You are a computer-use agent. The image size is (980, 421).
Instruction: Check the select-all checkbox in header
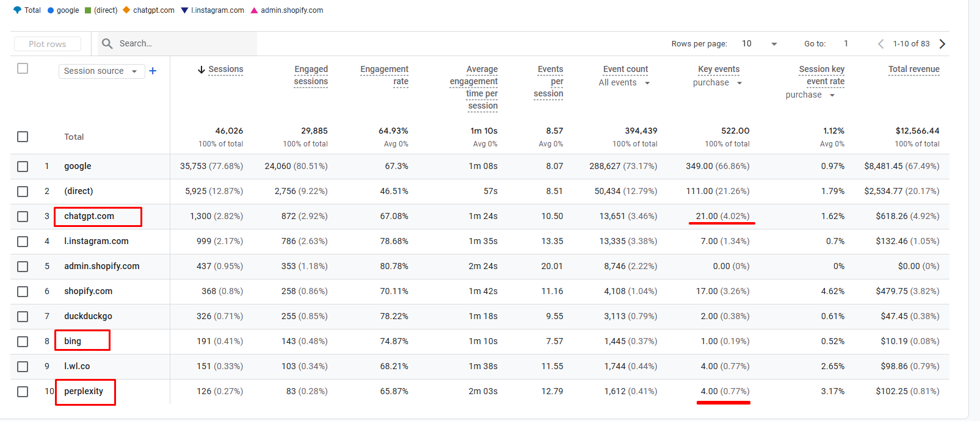23,68
